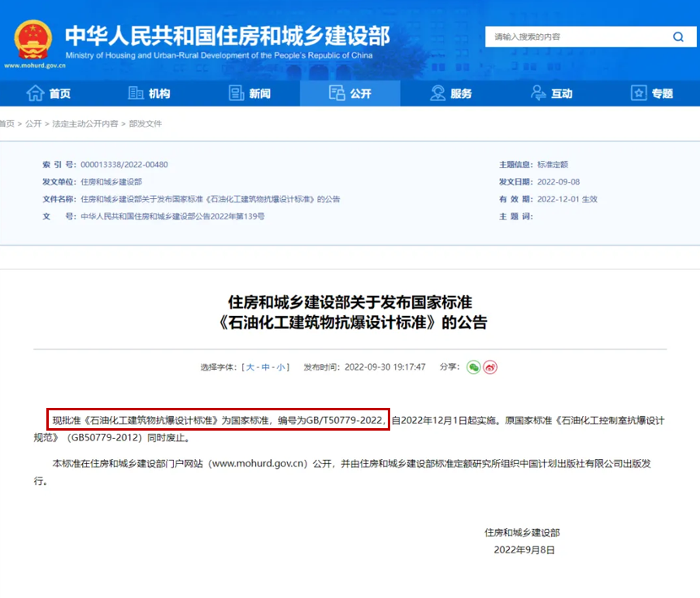Click 公开 in the breadcrumb
The width and height of the screenshot is (700, 598).
point(33,123)
